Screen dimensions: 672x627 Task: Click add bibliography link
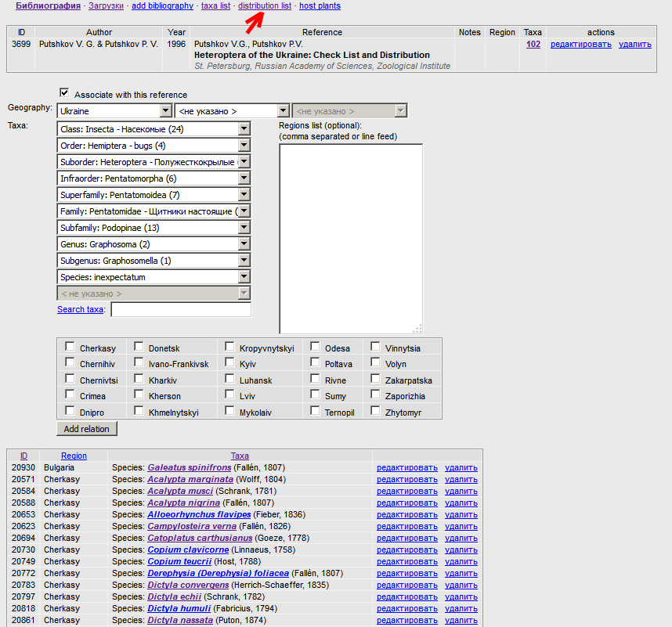point(162,5)
